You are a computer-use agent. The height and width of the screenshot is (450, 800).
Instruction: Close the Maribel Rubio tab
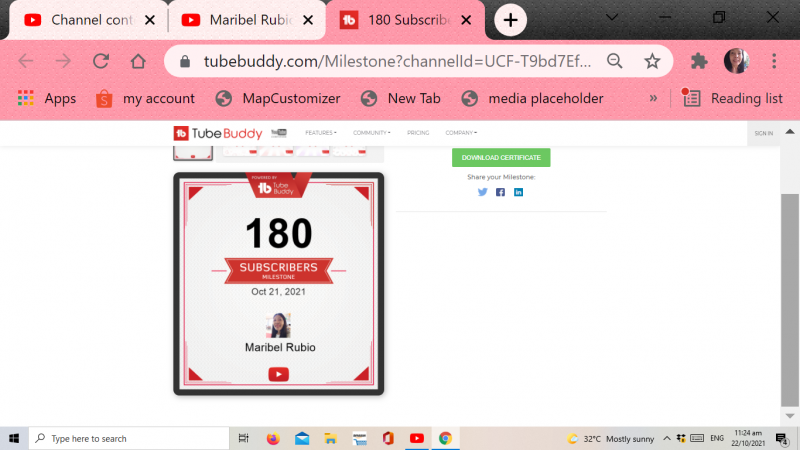click(x=308, y=20)
